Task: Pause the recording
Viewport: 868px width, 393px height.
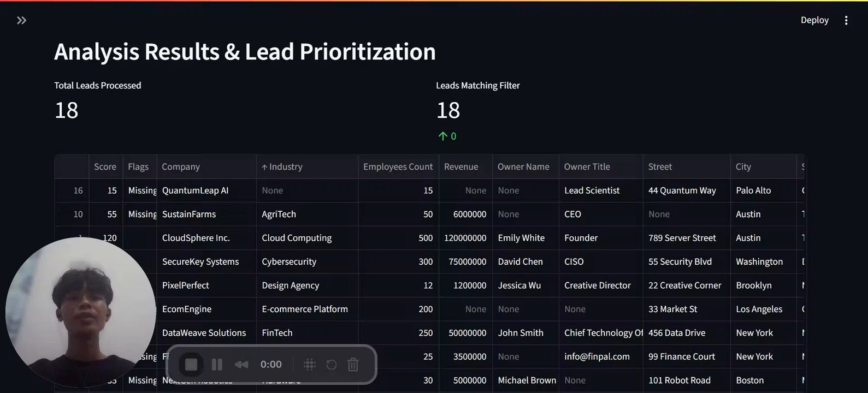Action: [x=217, y=365]
